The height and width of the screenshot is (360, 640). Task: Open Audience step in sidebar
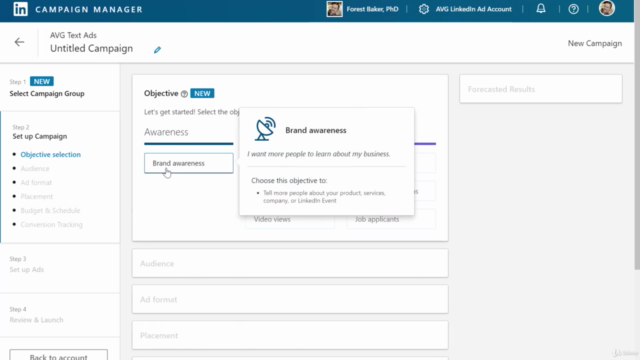coord(35,169)
